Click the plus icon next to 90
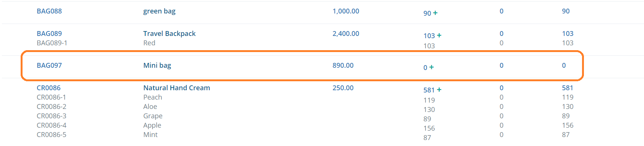 (435, 13)
